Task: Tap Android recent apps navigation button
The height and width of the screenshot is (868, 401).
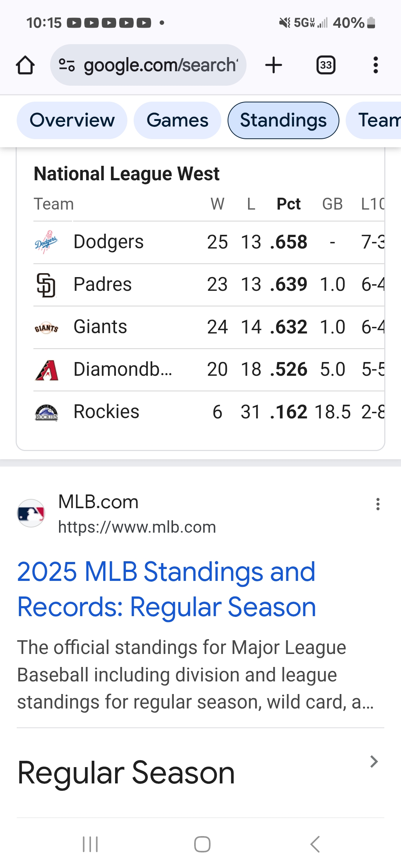Action: pos(90,845)
